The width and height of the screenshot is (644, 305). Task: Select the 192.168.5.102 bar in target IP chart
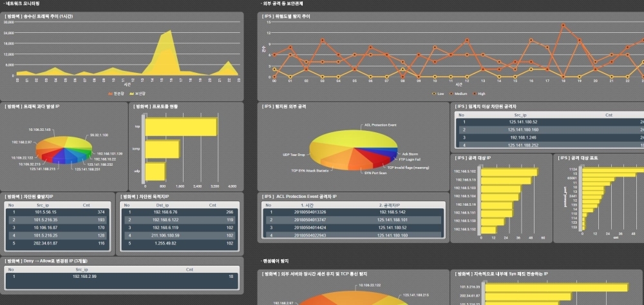[x=509, y=172]
